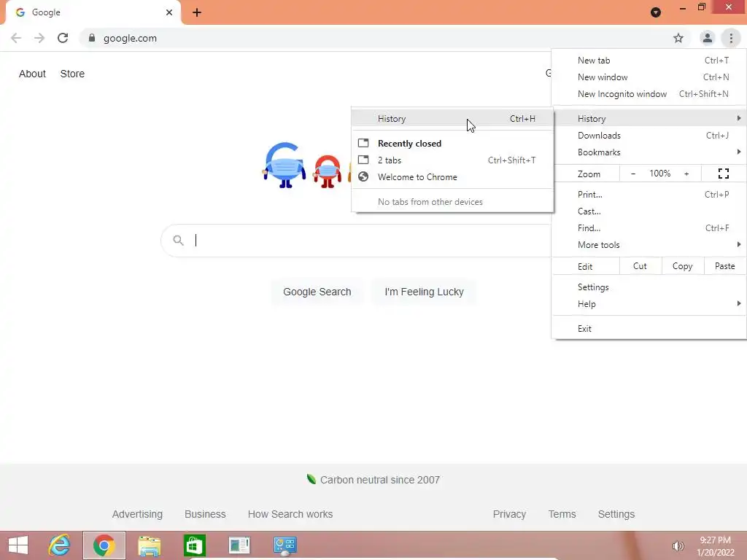Expand the Bookmarks submenu
Screen dimensions: 747x560
(649, 152)
